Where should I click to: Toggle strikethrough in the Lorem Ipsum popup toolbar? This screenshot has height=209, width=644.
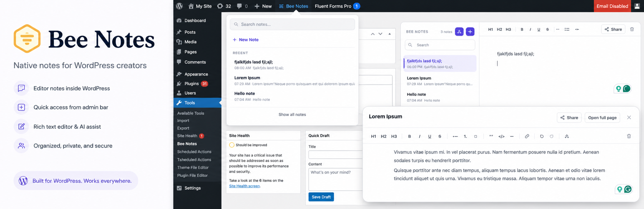pos(440,136)
